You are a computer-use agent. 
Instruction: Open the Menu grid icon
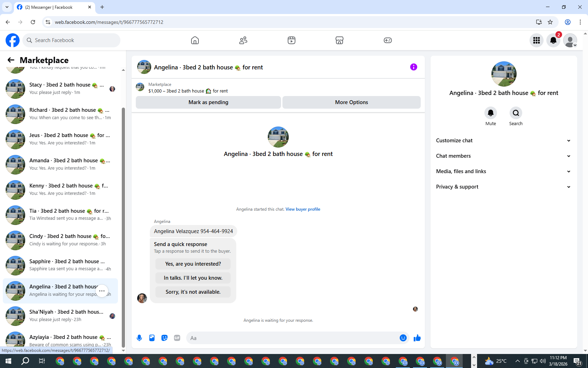537,40
